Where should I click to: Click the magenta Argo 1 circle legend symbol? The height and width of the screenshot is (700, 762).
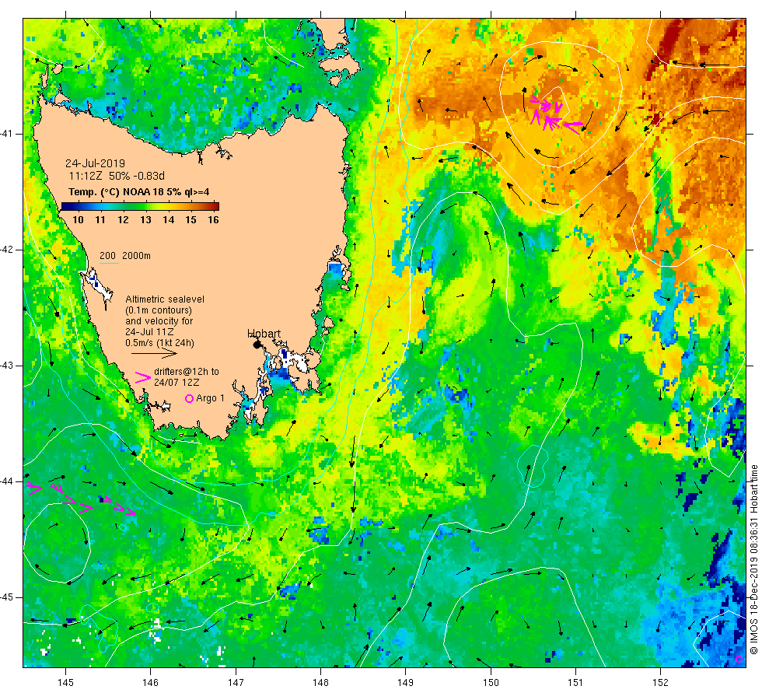(x=190, y=398)
